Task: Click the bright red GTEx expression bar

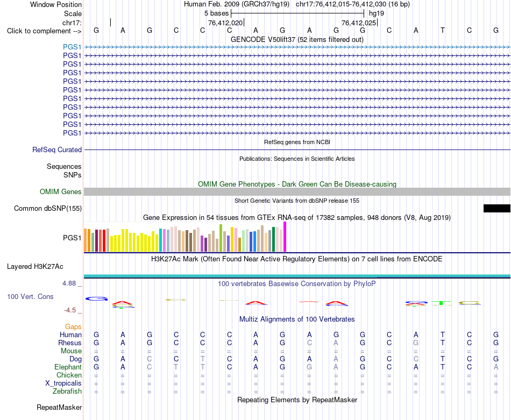Action: click(x=104, y=241)
